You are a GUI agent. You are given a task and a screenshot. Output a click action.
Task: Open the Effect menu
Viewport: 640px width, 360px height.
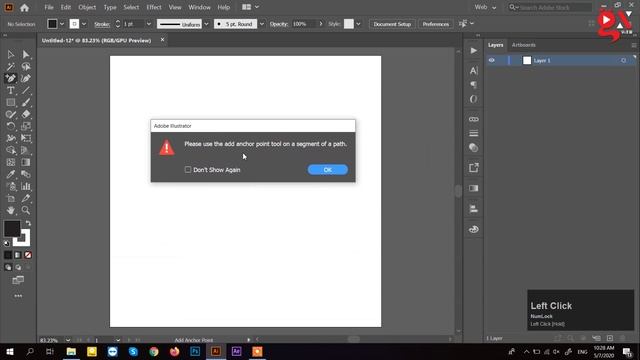coord(154,7)
